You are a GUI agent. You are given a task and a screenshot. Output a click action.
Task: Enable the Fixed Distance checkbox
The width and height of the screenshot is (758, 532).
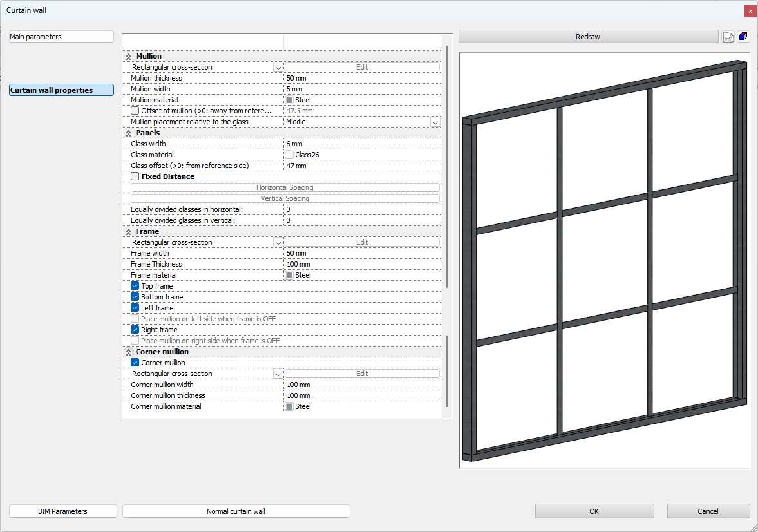pos(135,176)
